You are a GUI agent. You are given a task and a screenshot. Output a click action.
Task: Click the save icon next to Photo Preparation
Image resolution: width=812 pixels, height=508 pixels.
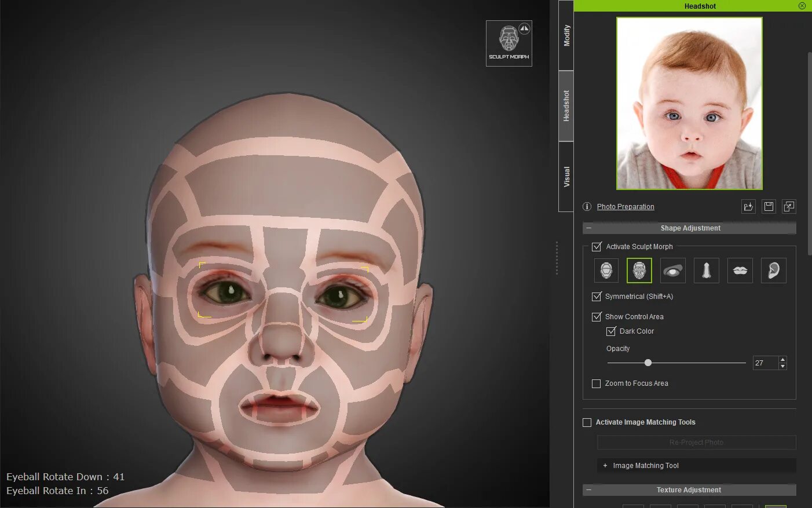(x=769, y=206)
